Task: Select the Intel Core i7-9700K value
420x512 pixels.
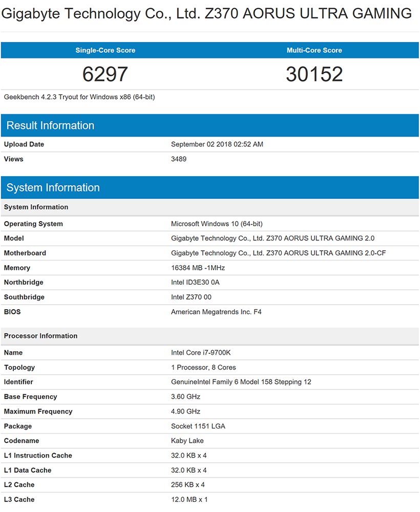Action: (x=201, y=353)
